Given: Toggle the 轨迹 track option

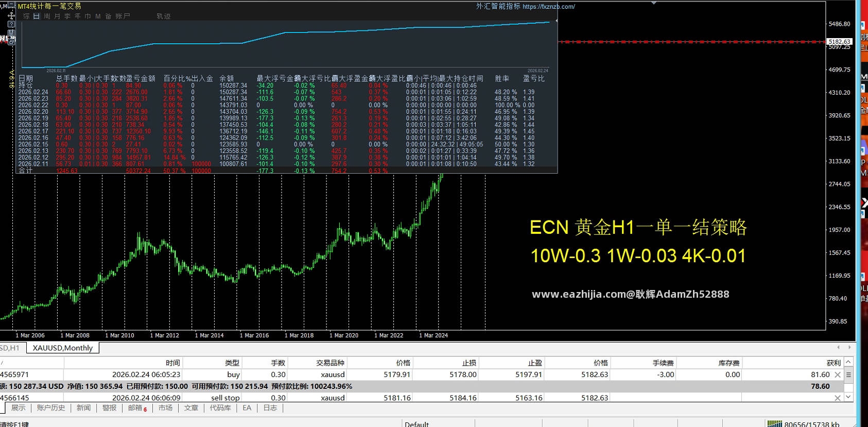Looking at the screenshot, I should click(x=164, y=16).
